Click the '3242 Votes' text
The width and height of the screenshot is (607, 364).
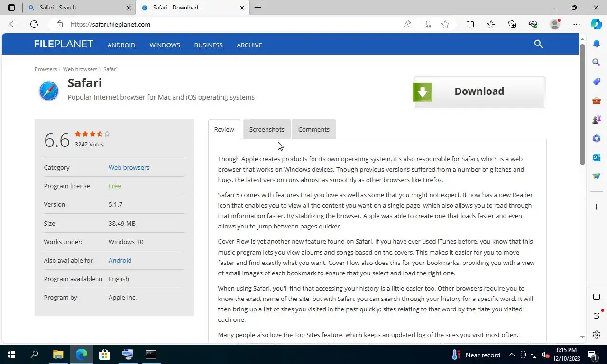click(x=89, y=145)
